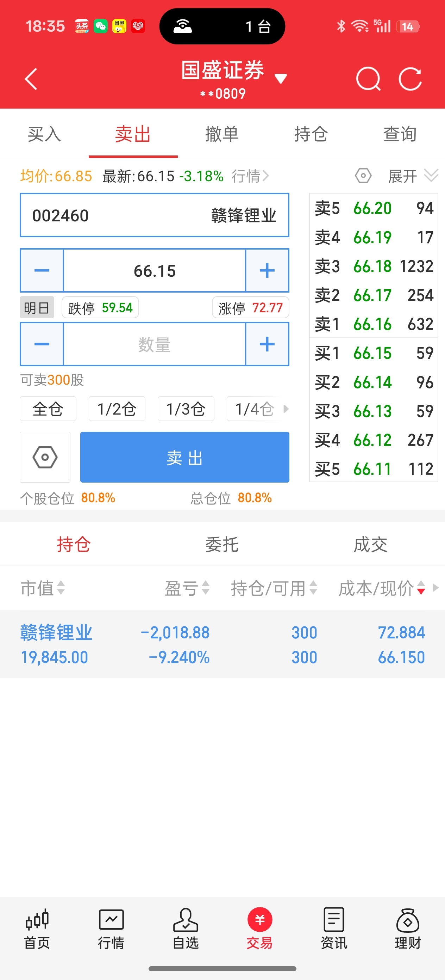Toggle the 明日 order option
Image resolution: width=445 pixels, height=980 pixels.
(37, 307)
